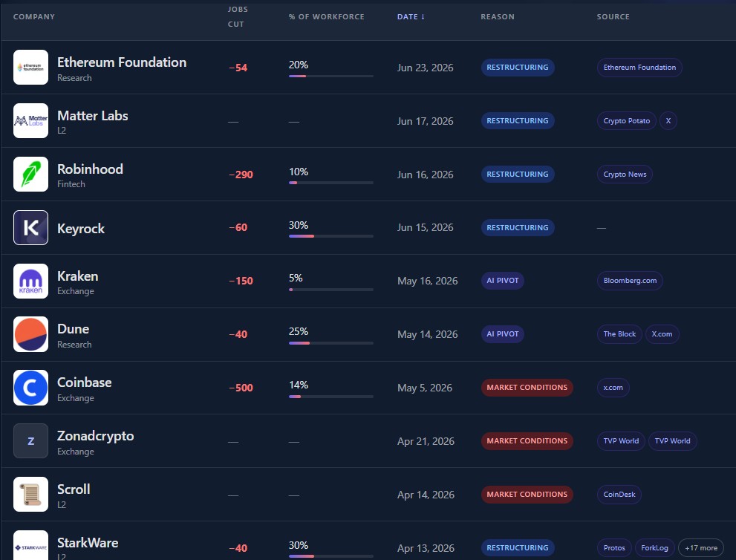Click the Coinbase company name
This screenshot has width=736, height=560.
85,382
